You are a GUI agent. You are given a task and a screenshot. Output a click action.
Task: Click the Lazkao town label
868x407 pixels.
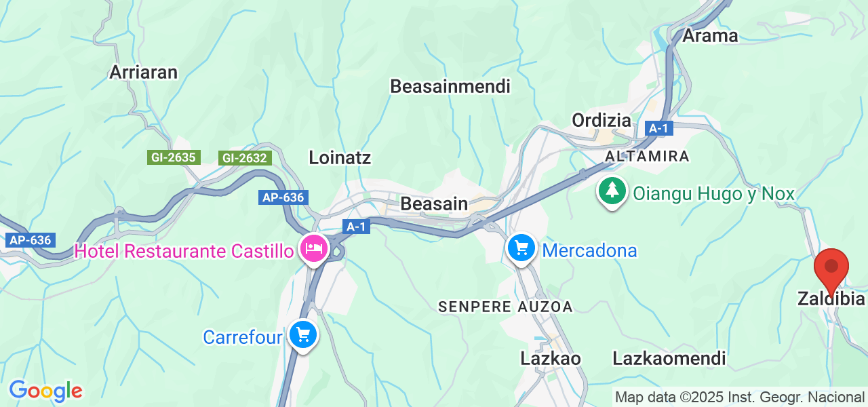[551, 358]
